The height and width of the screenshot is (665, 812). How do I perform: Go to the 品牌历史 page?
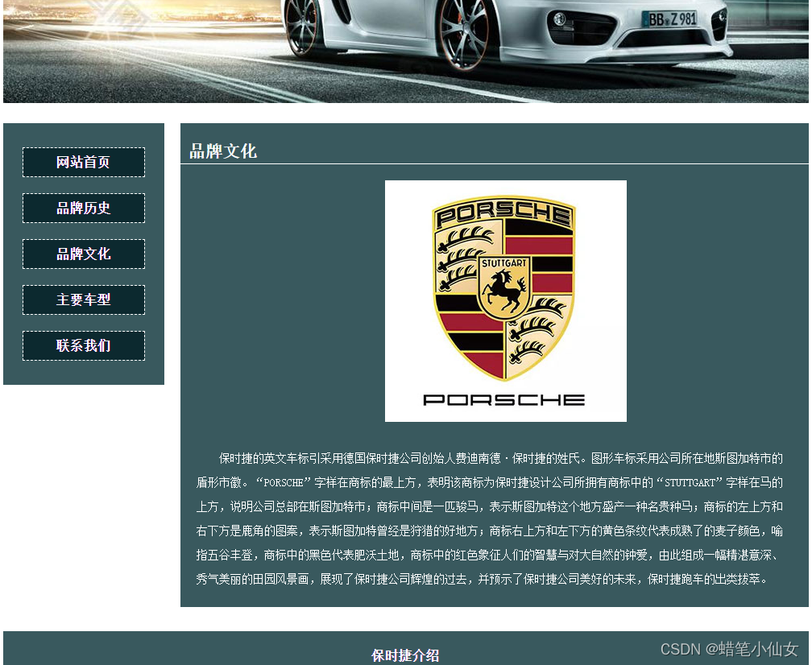84,208
